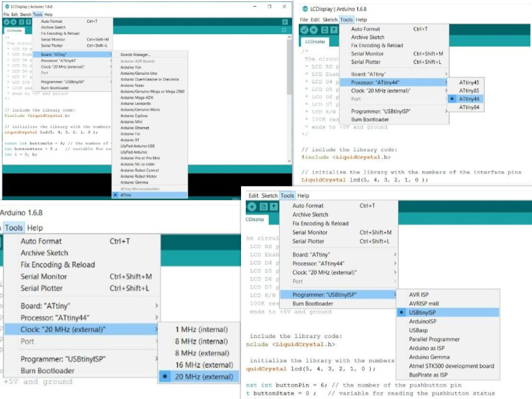This screenshot has height=399, width=532.
Task: Expand Programmer submenu arrow in top-left window
Action: (x=111, y=82)
